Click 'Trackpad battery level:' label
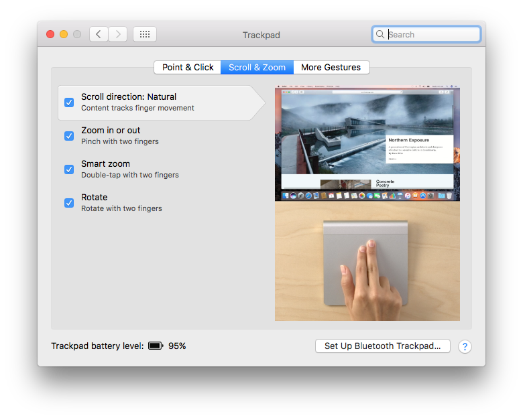 (97, 346)
